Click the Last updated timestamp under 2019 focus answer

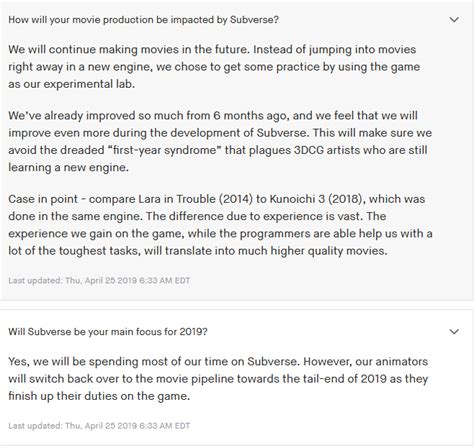click(x=99, y=426)
